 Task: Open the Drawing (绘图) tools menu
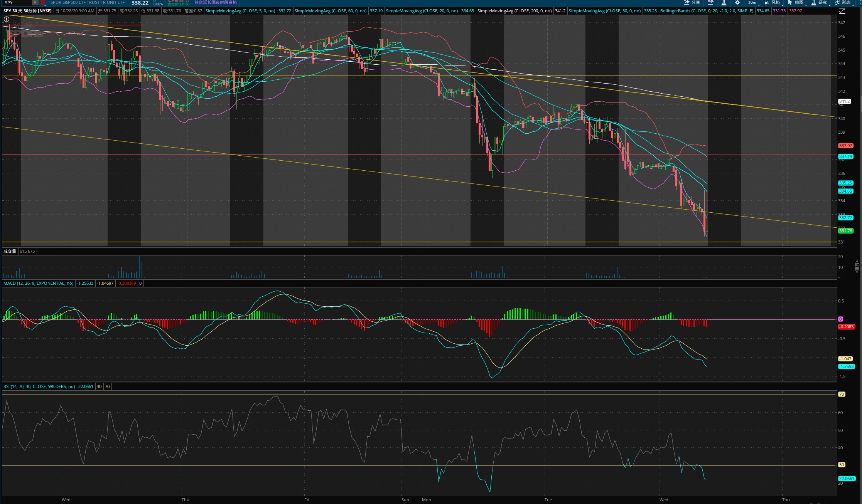click(x=796, y=3)
